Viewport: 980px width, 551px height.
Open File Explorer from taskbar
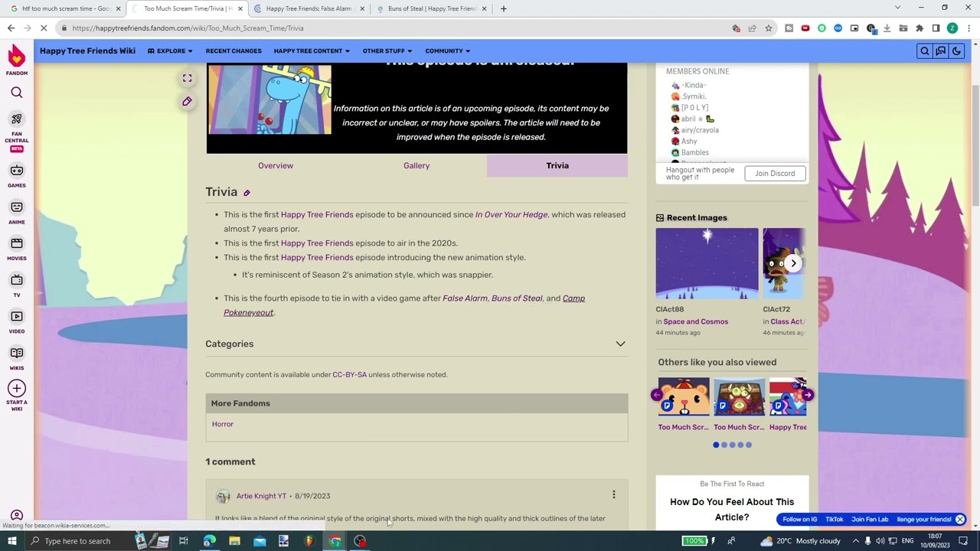tap(234, 541)
